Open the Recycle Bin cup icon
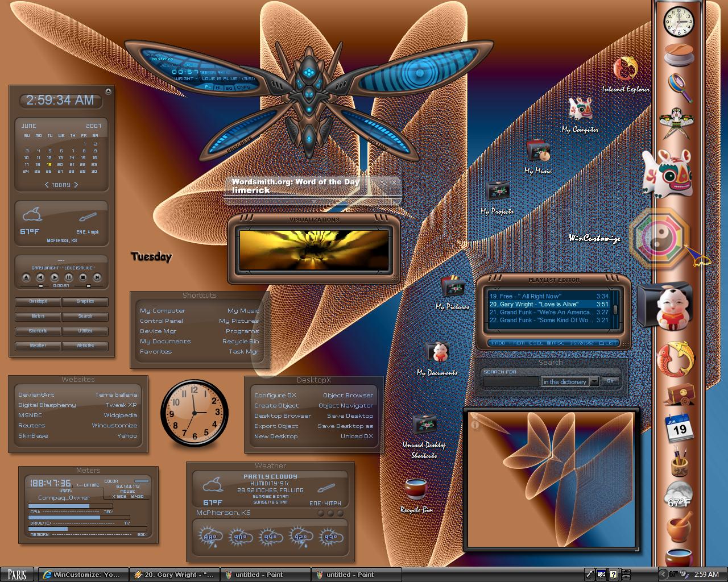Image resolution: width=728 pixels, height=582 pixels. click(416, 490)
